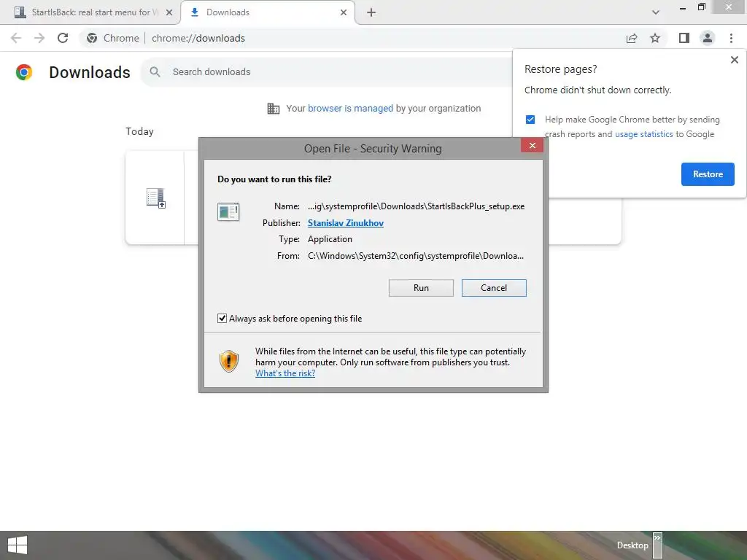The width and height of the screenshot is (747, 560).
Task: Close the Downloads tab
Action: click(x=344, y=12)
